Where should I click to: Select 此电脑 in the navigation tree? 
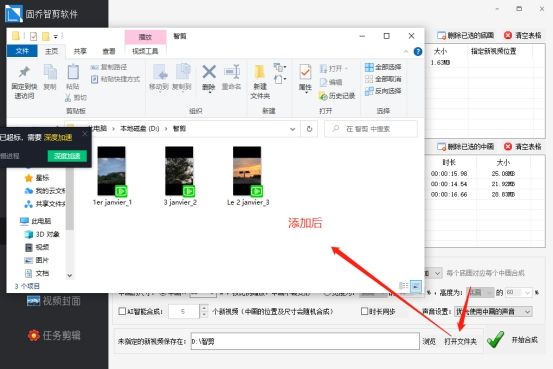coord(36,221)
